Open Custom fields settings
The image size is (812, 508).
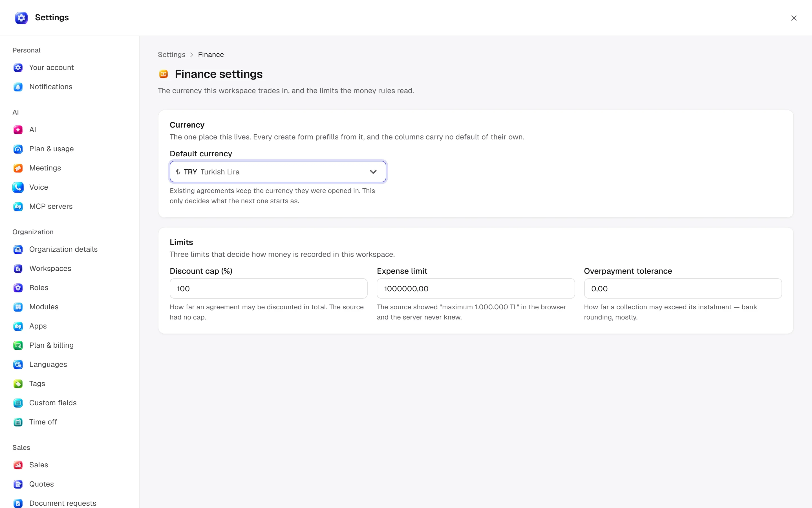(x=70, y=402)
